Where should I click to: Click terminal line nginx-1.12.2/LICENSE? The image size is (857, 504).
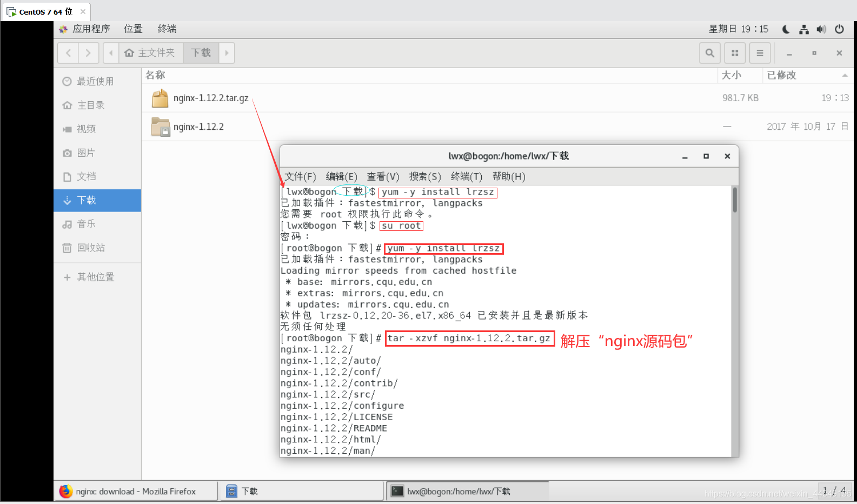point(336,417)
